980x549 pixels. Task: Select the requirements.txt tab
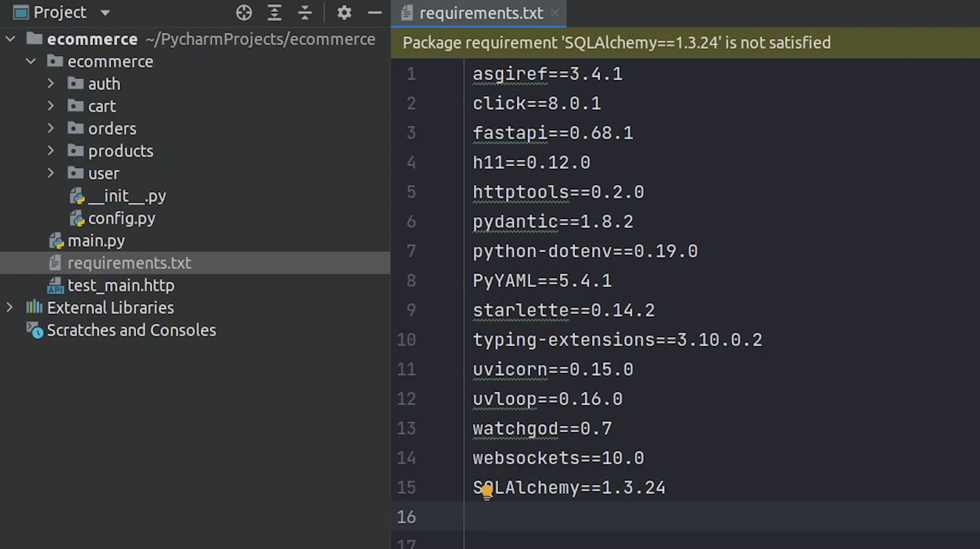coord(481,13)
